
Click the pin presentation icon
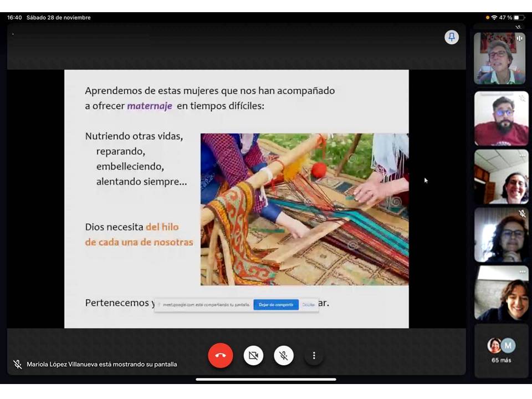click(x=452, y=37)
